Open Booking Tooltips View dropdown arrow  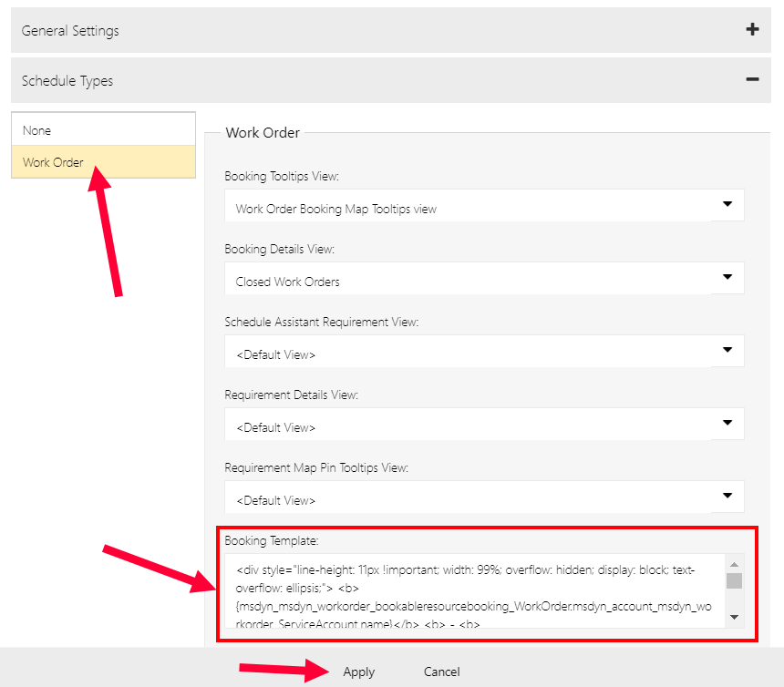(727, 205)
